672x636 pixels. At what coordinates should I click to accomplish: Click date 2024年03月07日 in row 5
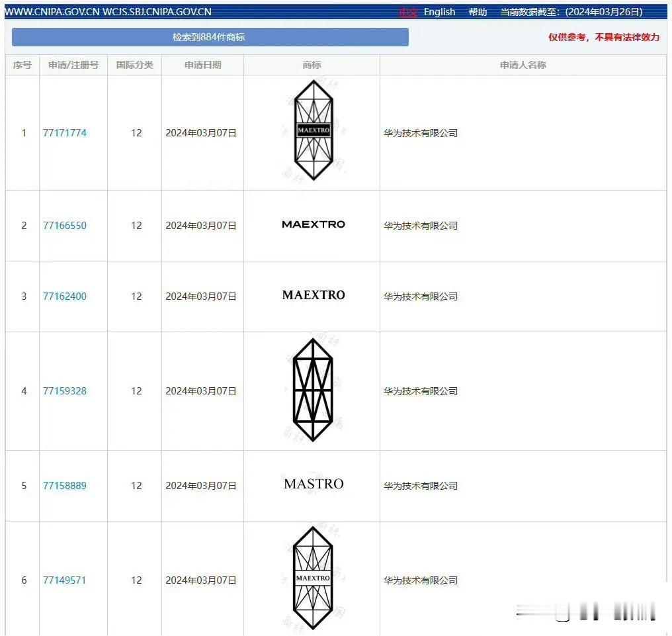pos(201,486)
